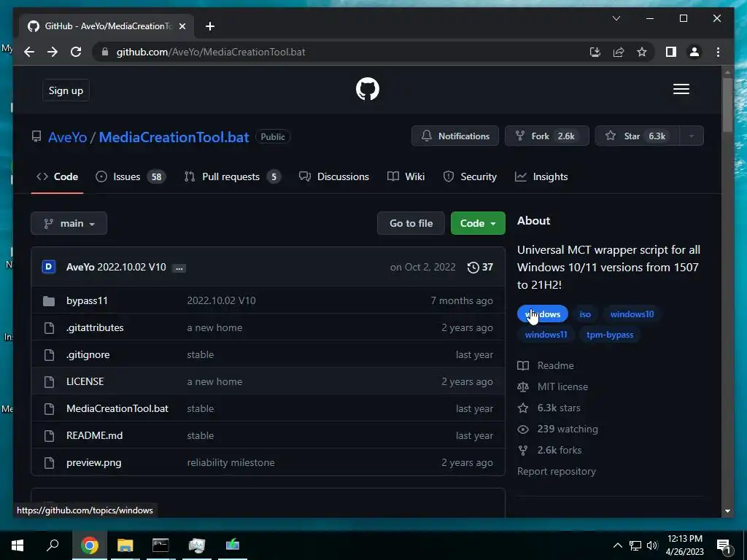Screen dimensions: 747x560
Task: Open the AveYo owner link
Action: click(x=68, y=137)
